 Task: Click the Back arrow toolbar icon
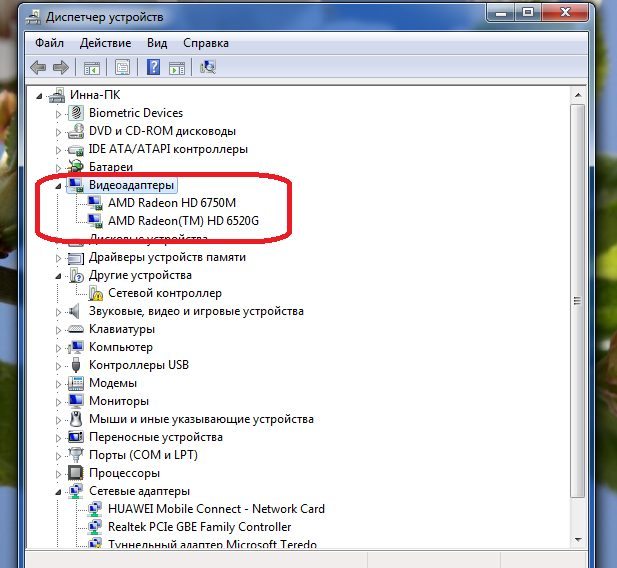coord(39,67)
